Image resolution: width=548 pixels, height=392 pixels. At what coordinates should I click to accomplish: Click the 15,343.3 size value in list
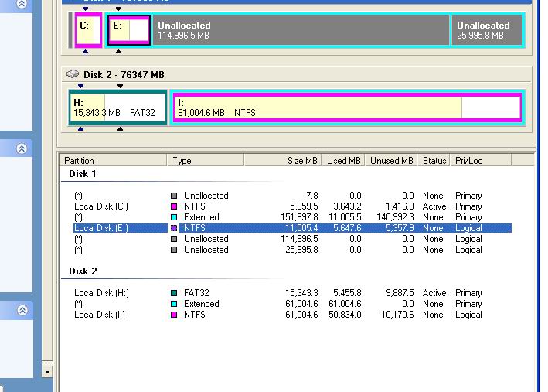301,293
